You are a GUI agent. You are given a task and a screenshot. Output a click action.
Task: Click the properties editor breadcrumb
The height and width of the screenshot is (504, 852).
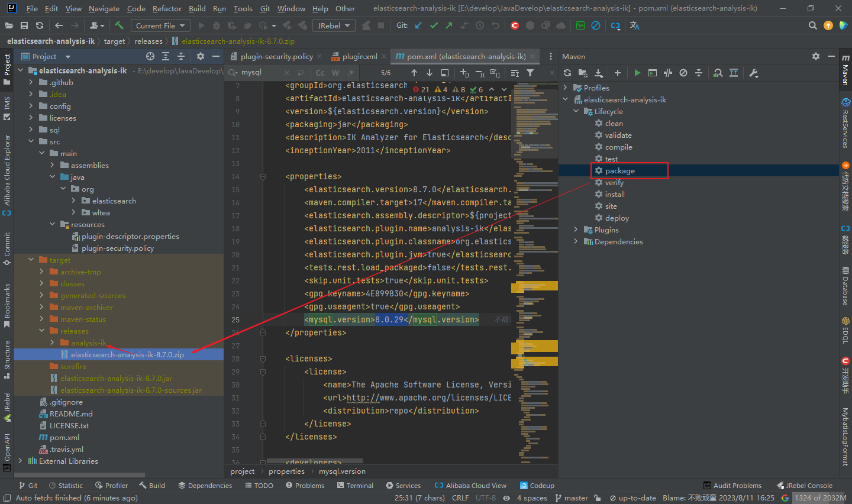click(x=286, y=471)
